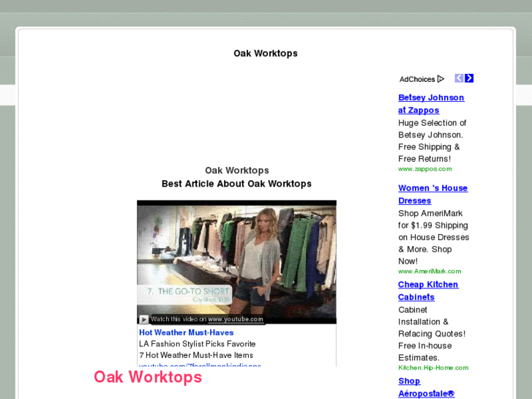Viewport: 532px width, 399px height.
Task: Open Cheap Kitchen Cabinets ad link
Action: (x=428, y=291)
